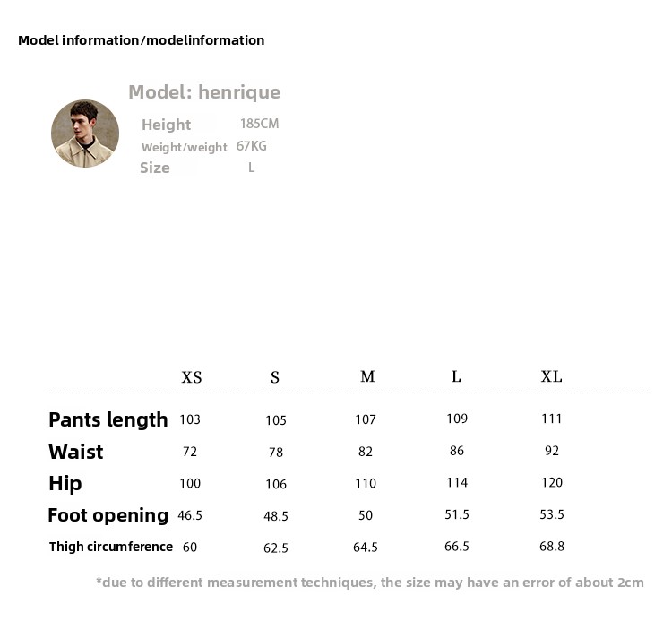The image size is (672, 630).
Task: Click the 'Model: henrique' name text
Action: click(x=204, y=91)
